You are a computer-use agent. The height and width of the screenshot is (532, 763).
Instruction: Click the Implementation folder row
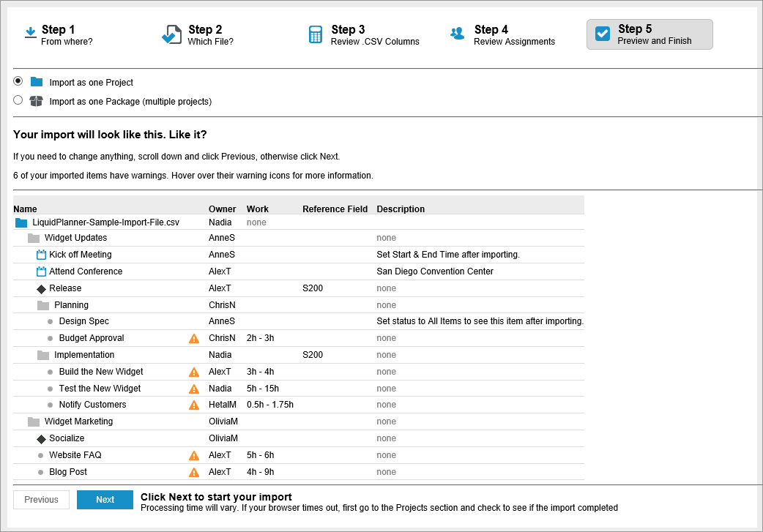click(83, 355)
